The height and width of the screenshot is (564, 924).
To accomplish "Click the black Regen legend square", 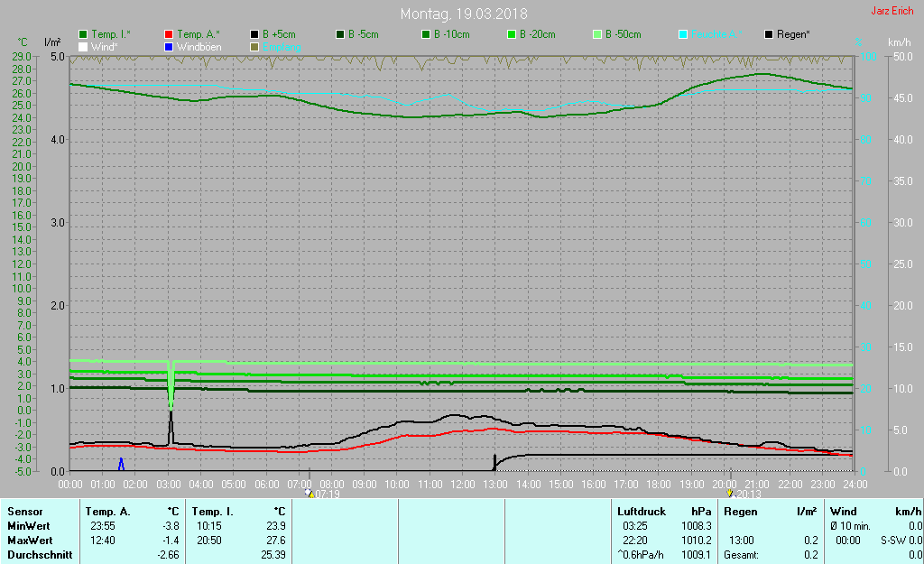I will (x=769, y=34).
